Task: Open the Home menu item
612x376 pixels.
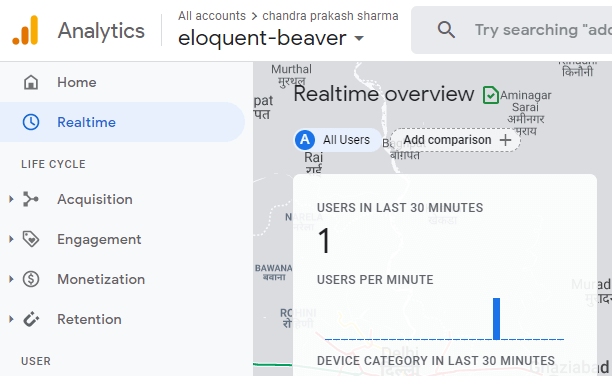Action: coord(122,82)
